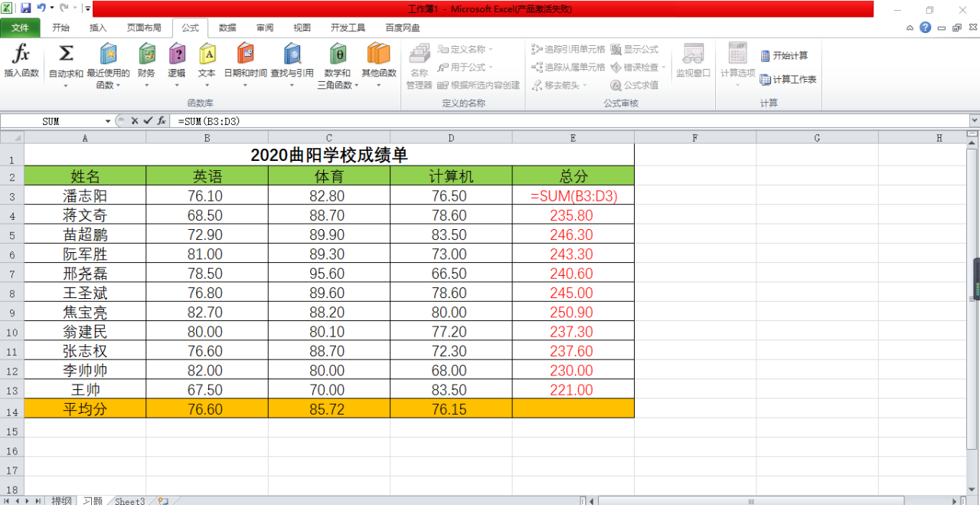Click Calculate Sheet (计算工作表)
Viewport: 980px width, 505px height.
(788, 80)
